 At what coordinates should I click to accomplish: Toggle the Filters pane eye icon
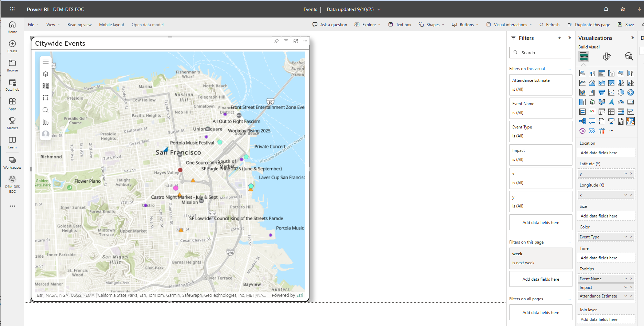pos(559,38)
